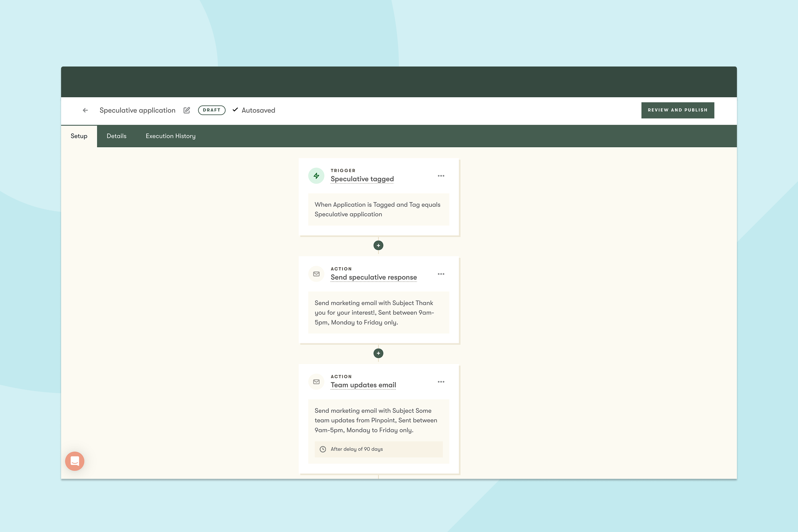Viewport: 798px width, 532px height.
Task: Click the lightning bolt trigger icon
Action: click(x=316, y=176)
